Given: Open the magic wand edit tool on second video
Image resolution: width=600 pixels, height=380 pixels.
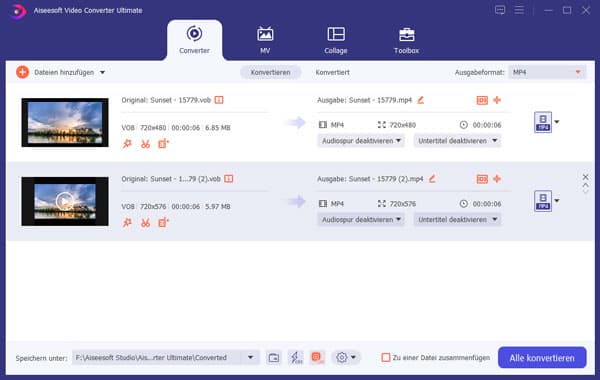Looking at the screenshot, I should [127, 222].
